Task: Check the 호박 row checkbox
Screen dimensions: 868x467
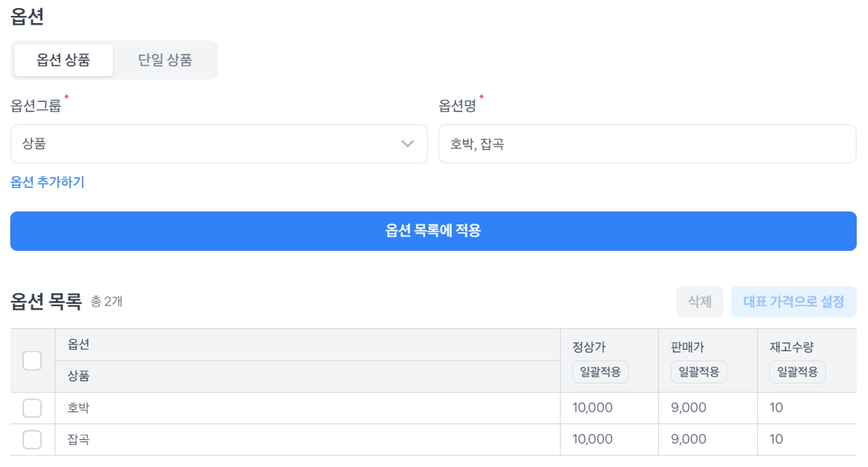Action: 32,408
